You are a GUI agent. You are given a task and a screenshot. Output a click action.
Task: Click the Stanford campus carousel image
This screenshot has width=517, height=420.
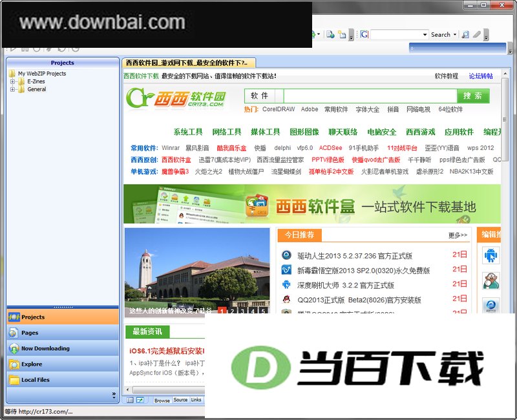coord(197,272)
